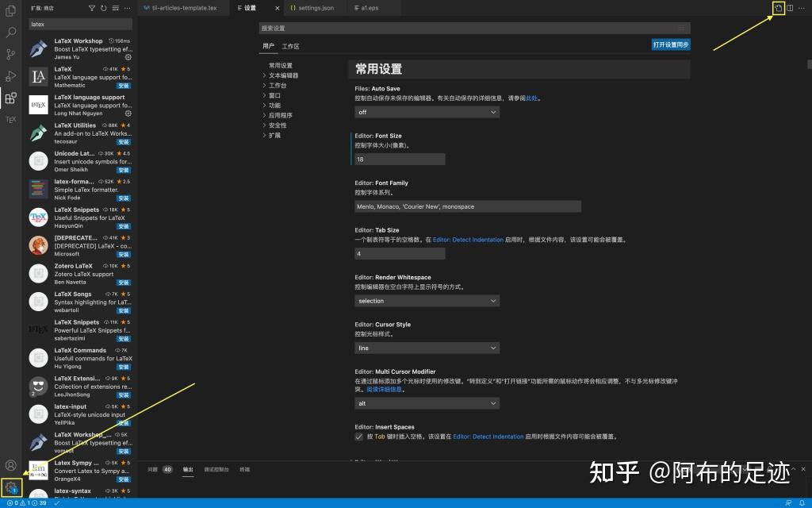This screenshot has height=508, width=812.
Task: Open the Run and Debug view
Action: [10, 75]
